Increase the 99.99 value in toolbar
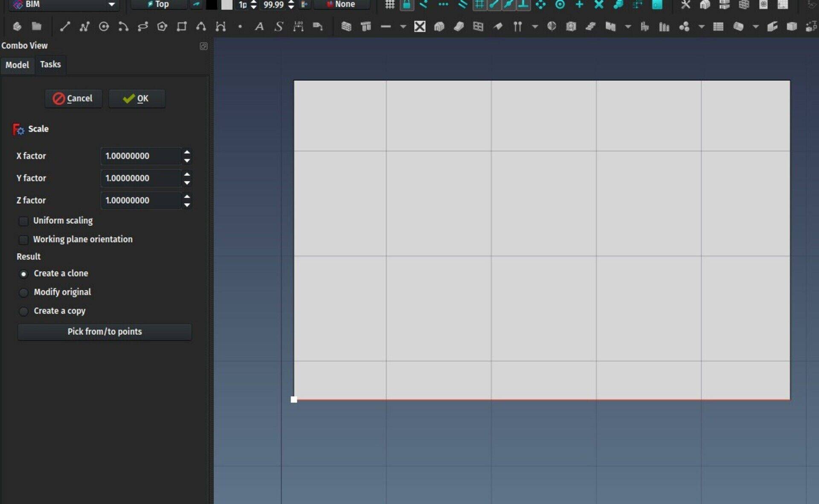Viewport: 819px width, 504px height. click(291, 2)
